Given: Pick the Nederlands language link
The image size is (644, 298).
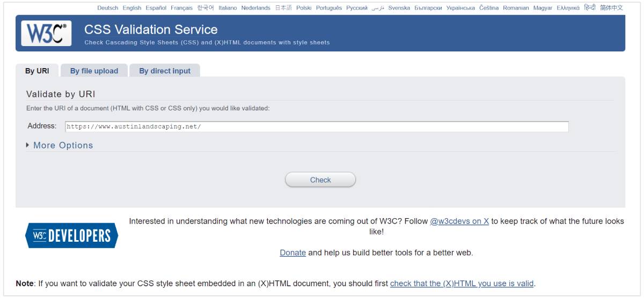Looking at the screenshot, I should [256, 8].
